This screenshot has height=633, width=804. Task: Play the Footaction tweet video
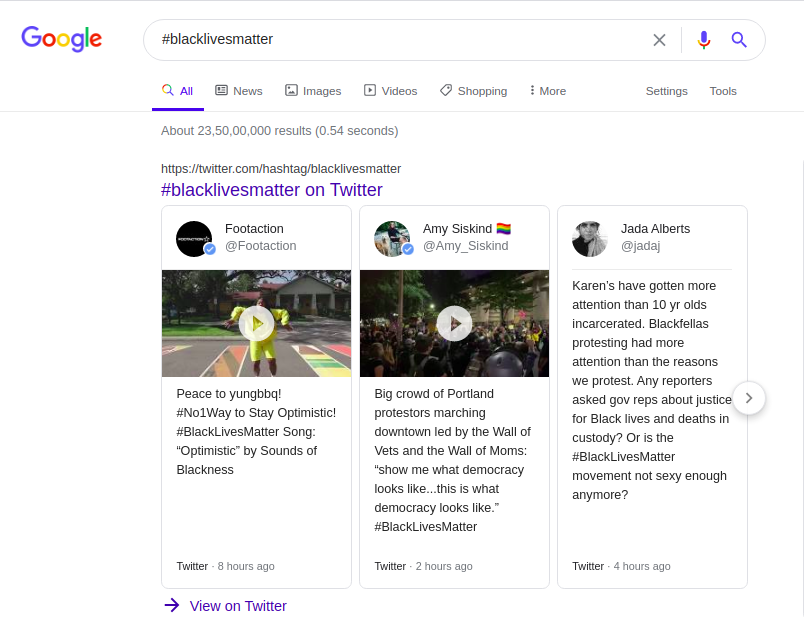(x=256, y=323)
